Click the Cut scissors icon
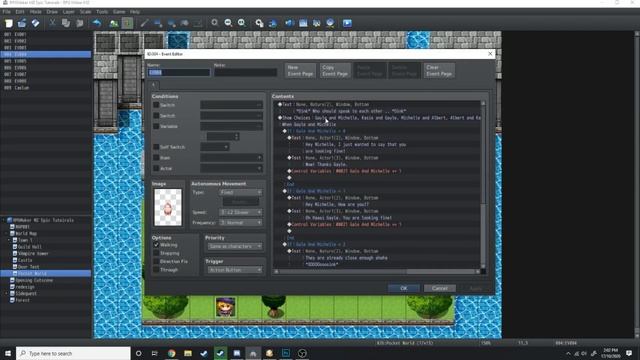The image size is (640, 360). pyautogui.click(x=52, y=23)
